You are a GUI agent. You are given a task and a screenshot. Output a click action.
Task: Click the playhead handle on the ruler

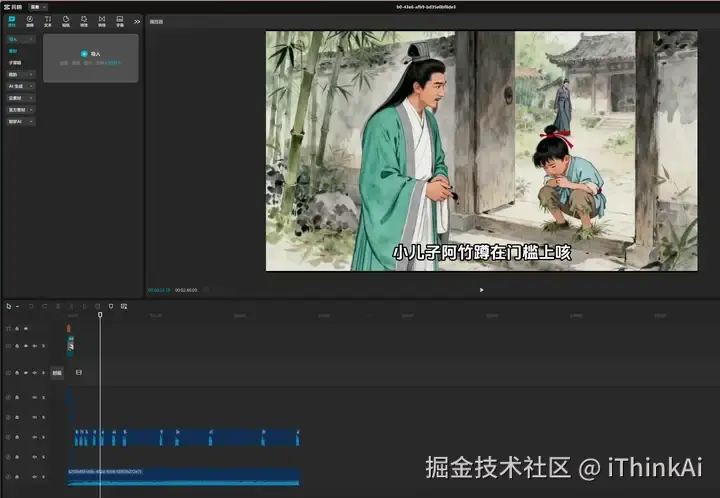(x=100, y=315)
